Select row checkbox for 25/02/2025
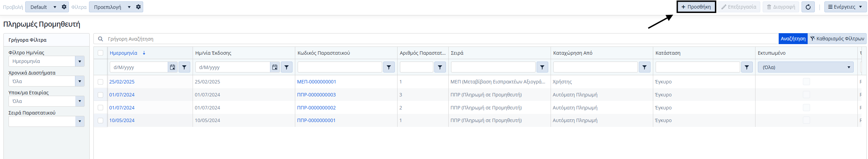 pyautogui.click(x=100, y=82)
